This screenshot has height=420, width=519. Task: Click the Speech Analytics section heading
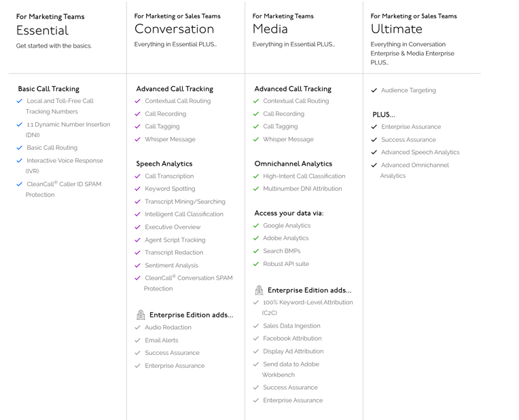(x=164, y=164)
